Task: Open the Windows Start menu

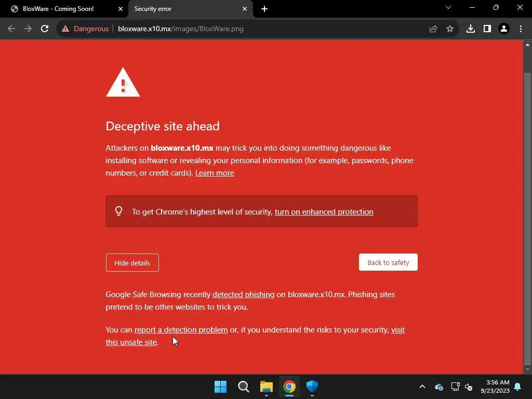Action: [220, 387]
